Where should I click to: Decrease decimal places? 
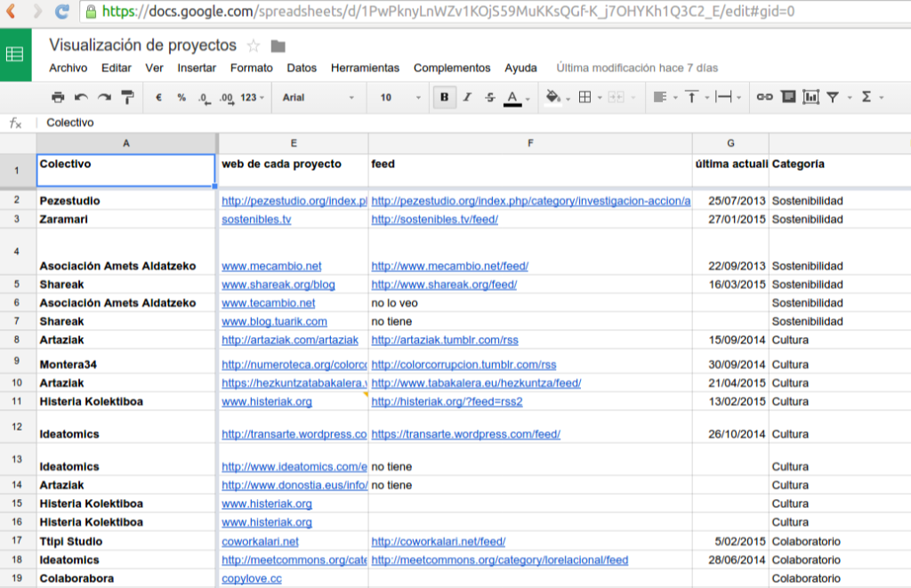204,98
